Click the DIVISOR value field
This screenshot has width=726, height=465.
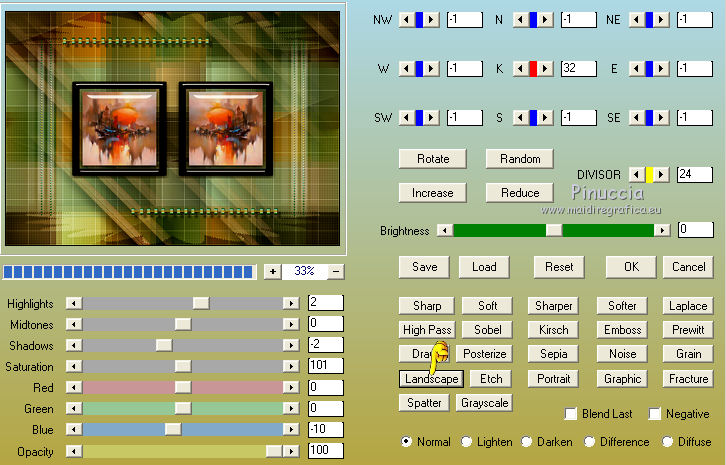[695, 175]
